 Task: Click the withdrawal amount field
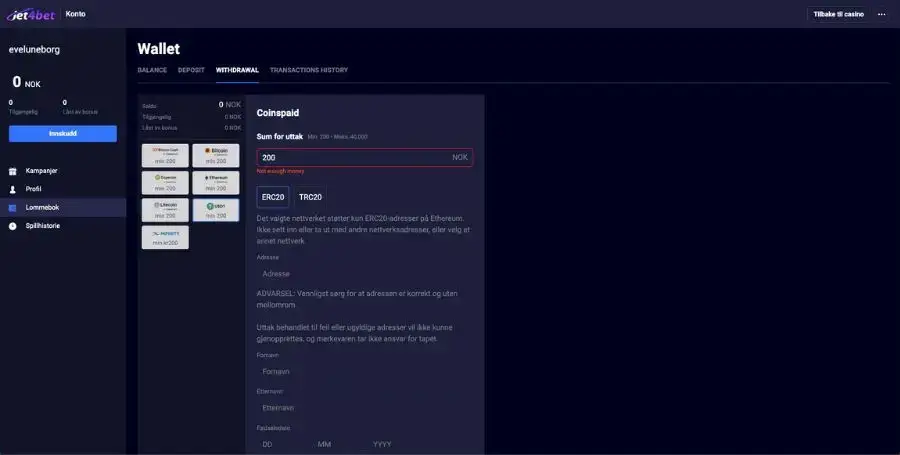[x=364, y=157]
